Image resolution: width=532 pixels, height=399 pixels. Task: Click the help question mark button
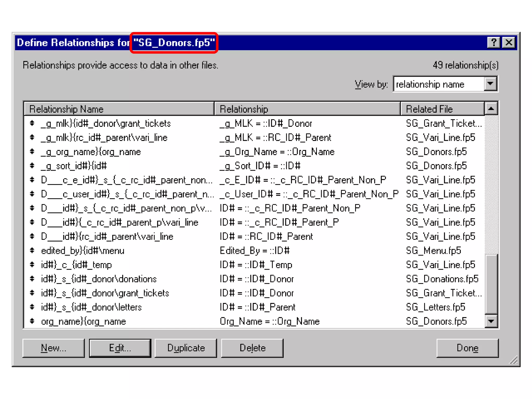coord(493,42)
